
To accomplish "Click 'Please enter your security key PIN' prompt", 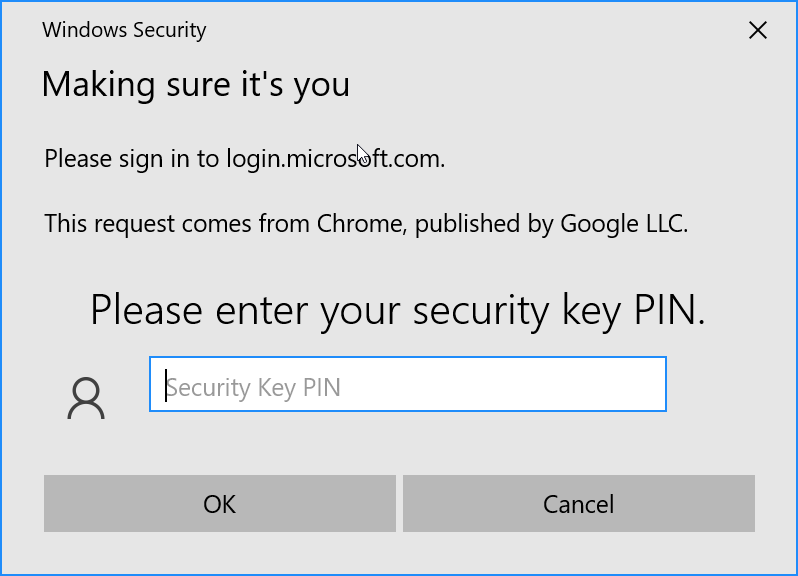I will point(398,310).
